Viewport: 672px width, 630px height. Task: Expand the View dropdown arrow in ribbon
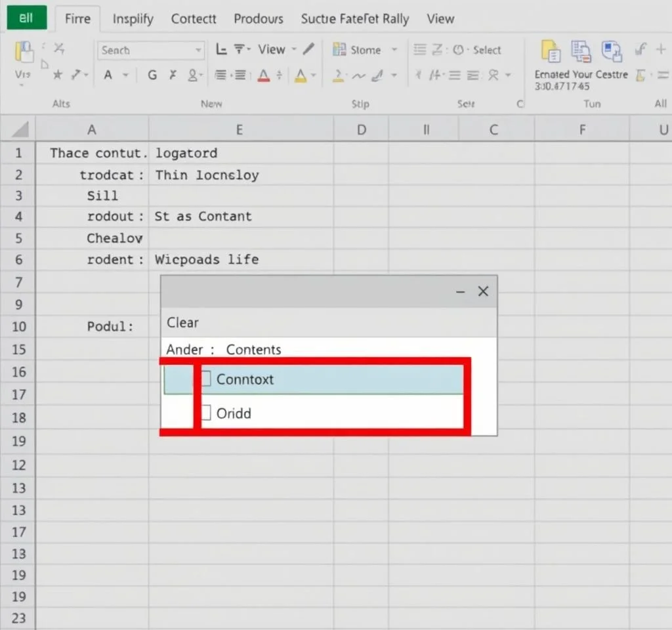click(x=294, y=50)
